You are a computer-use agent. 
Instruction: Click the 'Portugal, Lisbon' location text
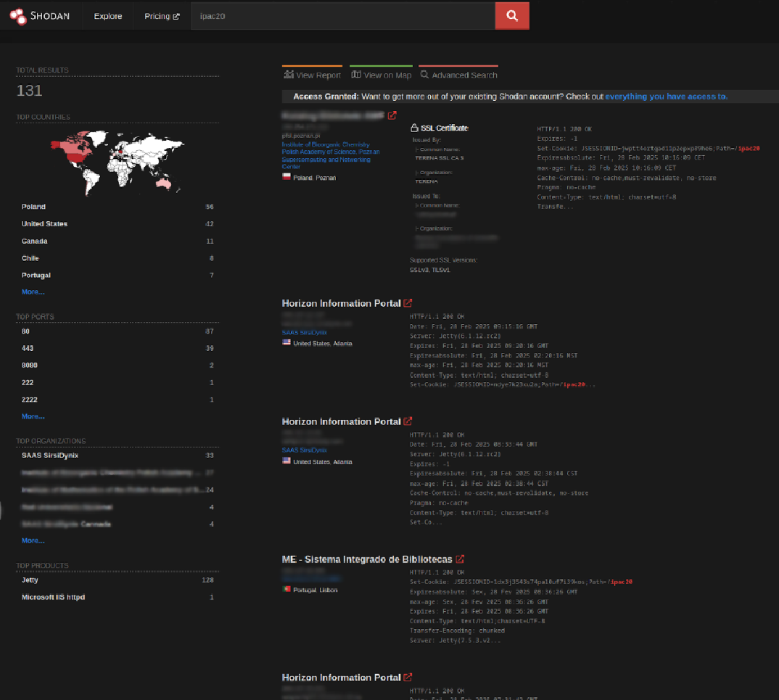(x=315, y=590)
